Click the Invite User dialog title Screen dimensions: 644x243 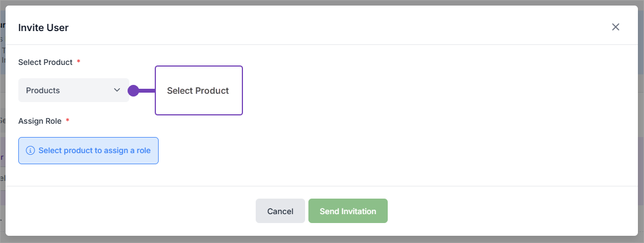pyautogui.click(x=43, y=28)
